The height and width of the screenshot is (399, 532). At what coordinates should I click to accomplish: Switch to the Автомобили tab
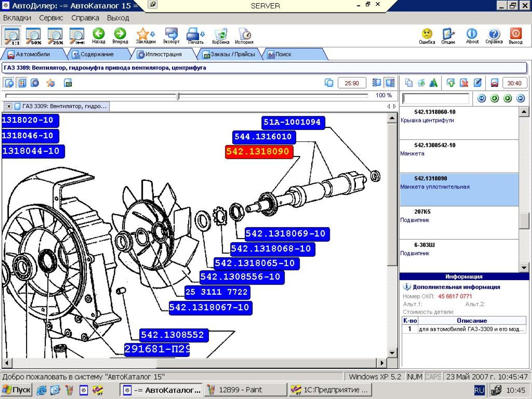click(x=33, y=55)
